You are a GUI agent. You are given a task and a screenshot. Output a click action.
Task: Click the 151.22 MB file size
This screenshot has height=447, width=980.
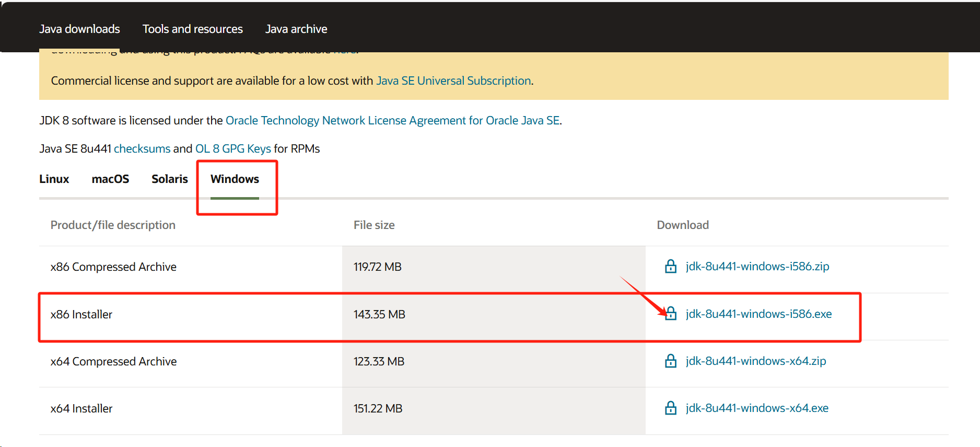click(x=378, y=409)
